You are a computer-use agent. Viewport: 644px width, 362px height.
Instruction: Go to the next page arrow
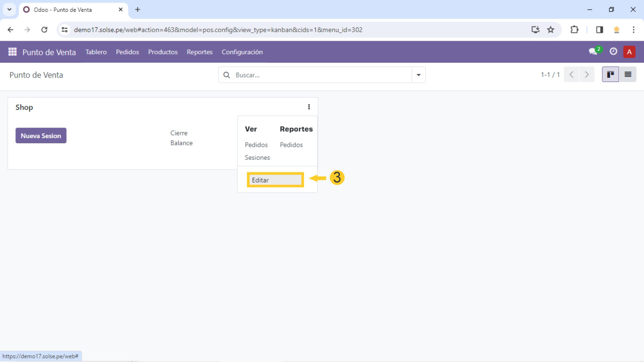coord(586,74)
